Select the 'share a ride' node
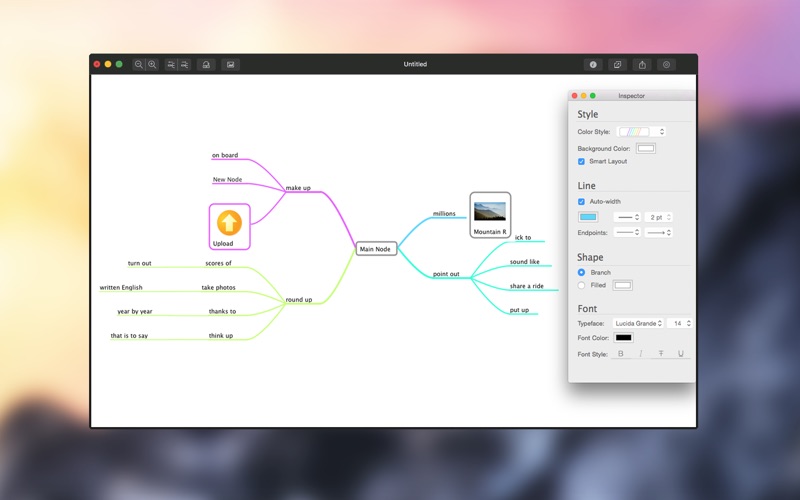 point(527,286)
